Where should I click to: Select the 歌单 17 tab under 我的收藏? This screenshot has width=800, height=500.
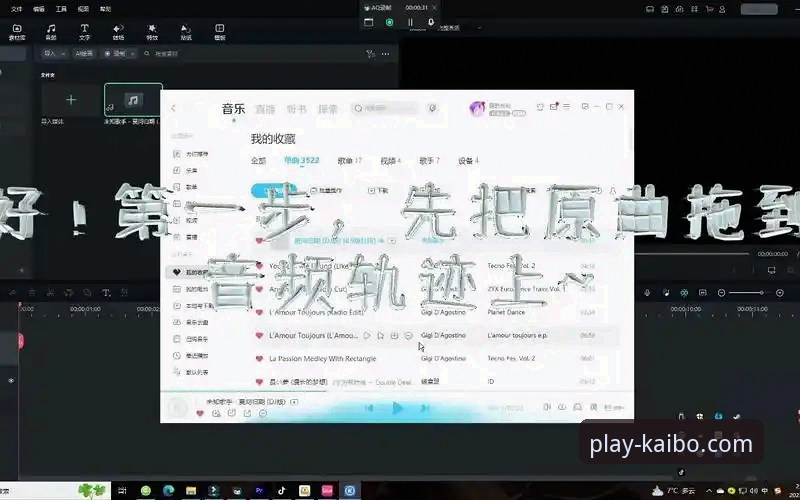[x=349, y=161]
